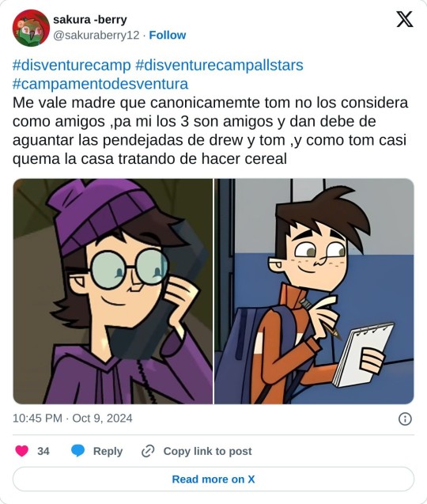Click the sakura-berry profile avatar
The height and width of the screenshot is (504, 427).
tap(31, 28)
